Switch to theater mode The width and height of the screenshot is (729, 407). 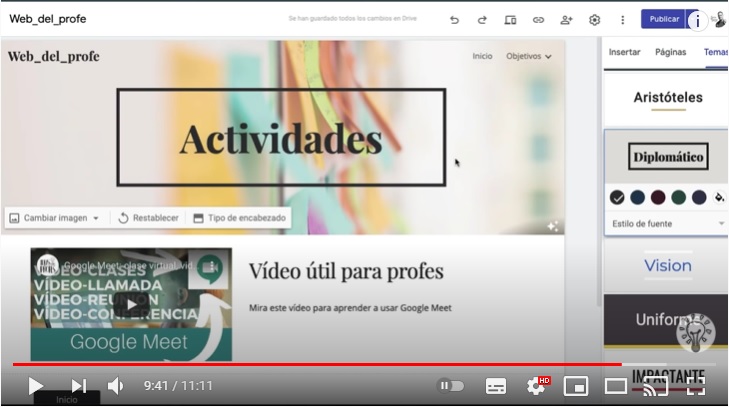point(616,386)
